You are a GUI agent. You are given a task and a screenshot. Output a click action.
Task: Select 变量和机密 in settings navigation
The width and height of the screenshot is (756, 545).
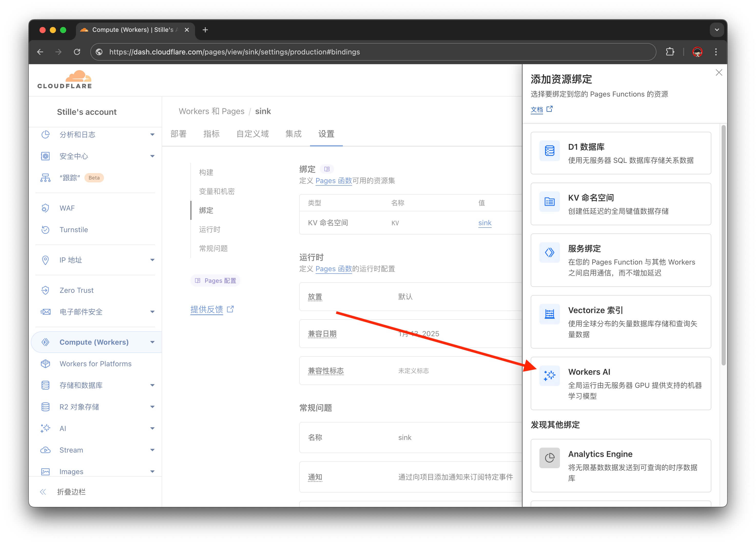(x=217, y=191)
